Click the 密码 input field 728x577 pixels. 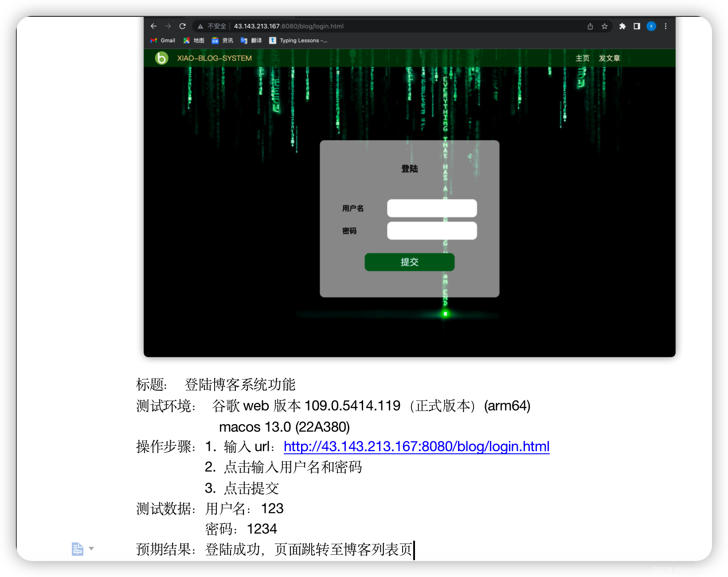[432, 231]
